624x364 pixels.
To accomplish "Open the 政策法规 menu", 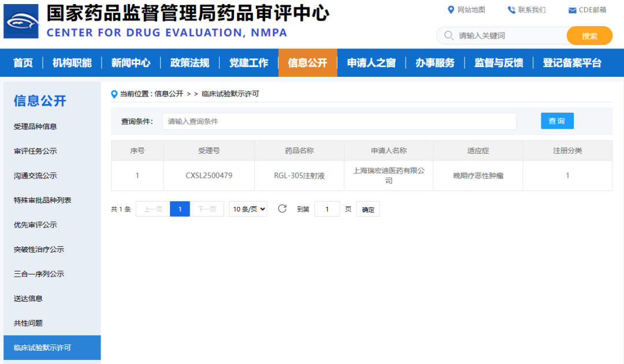I will click(x=190, y=63).
